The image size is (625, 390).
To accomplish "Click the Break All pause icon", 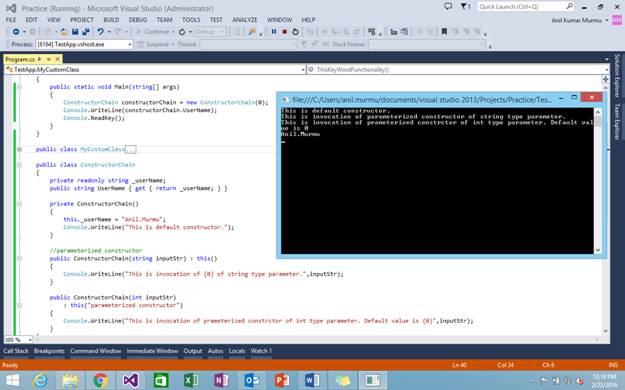I will point(274,32).
